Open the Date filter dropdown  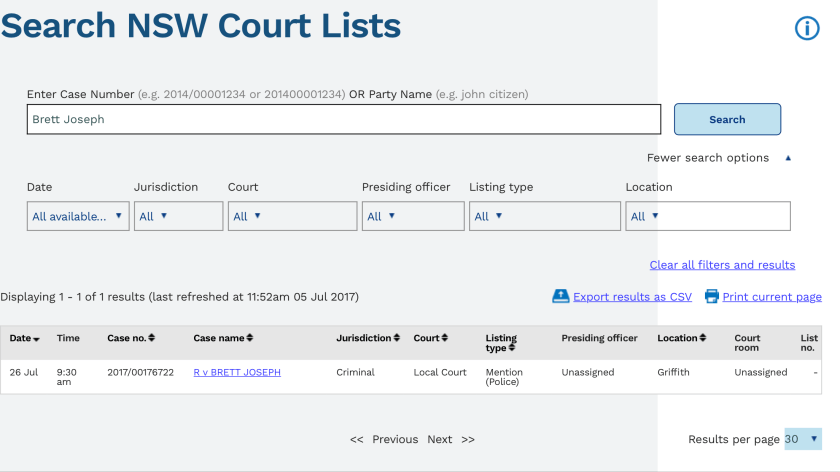(78, 216)
